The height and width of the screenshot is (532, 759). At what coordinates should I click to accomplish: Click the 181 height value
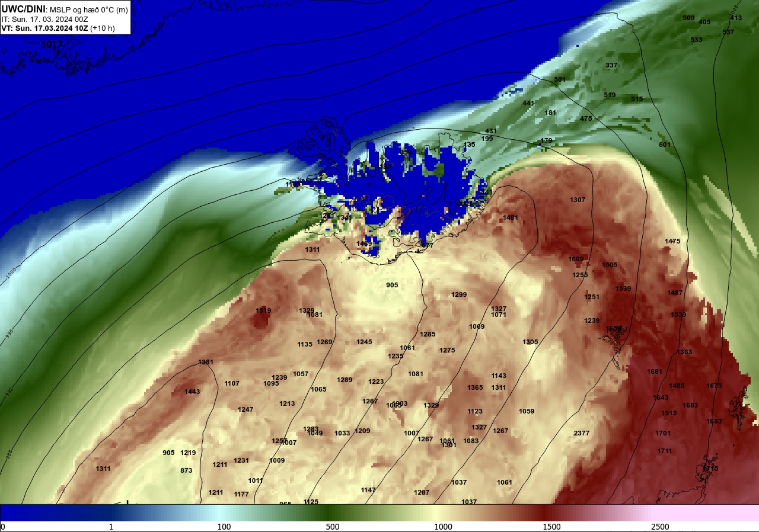tap(550, 113)
